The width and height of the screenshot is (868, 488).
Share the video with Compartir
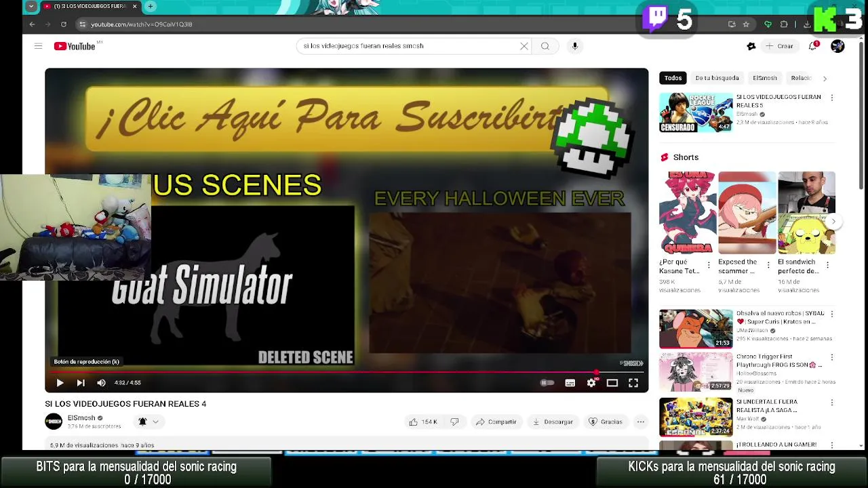496,422
